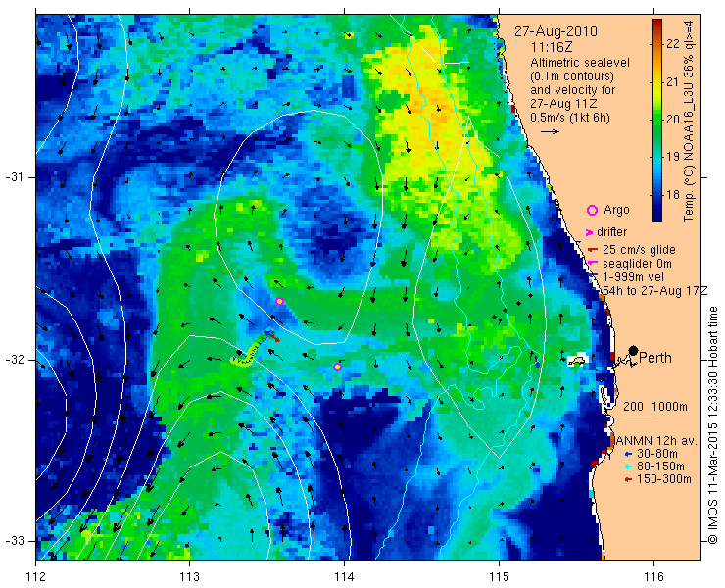Click the Argo float marker near 31.7°S 113.6°E
Viewport: 725px width, 588px height.
(x=279, y=301)
